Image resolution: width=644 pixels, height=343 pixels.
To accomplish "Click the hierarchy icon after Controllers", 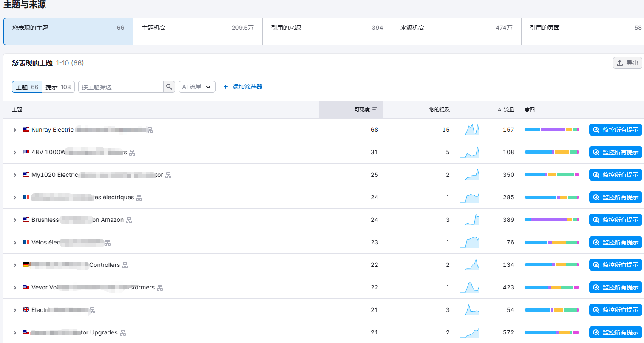I will tap(125, 265).
